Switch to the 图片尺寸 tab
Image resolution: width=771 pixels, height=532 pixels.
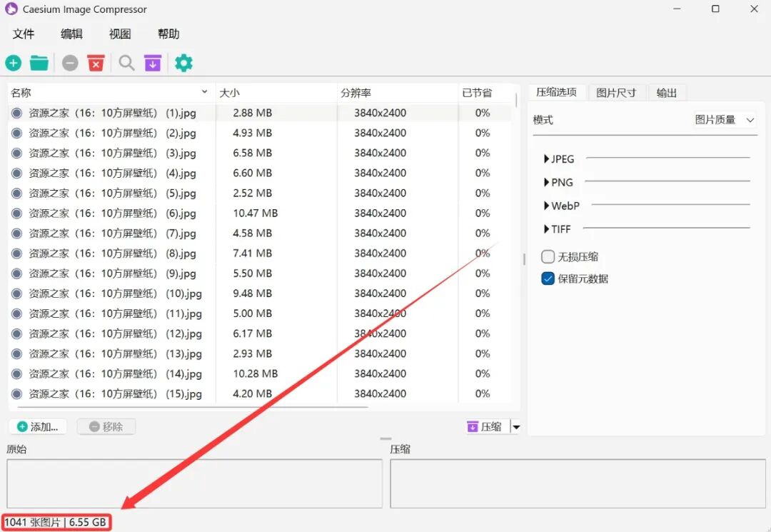[616, 93]
